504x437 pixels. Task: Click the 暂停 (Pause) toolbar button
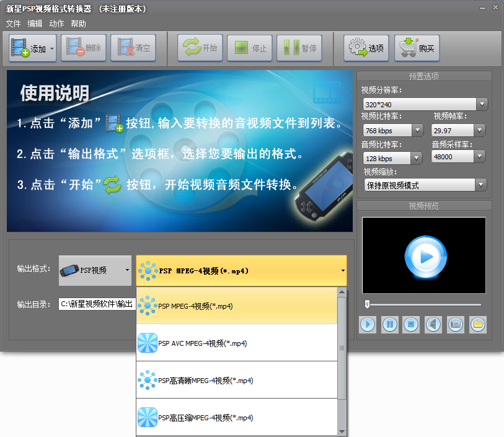(x=299, y=48)
